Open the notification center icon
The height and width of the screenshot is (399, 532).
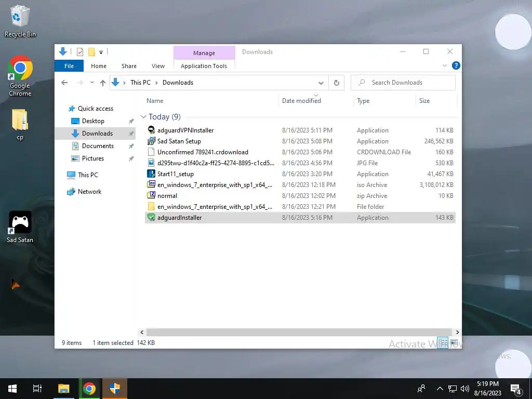pos(516,389)
